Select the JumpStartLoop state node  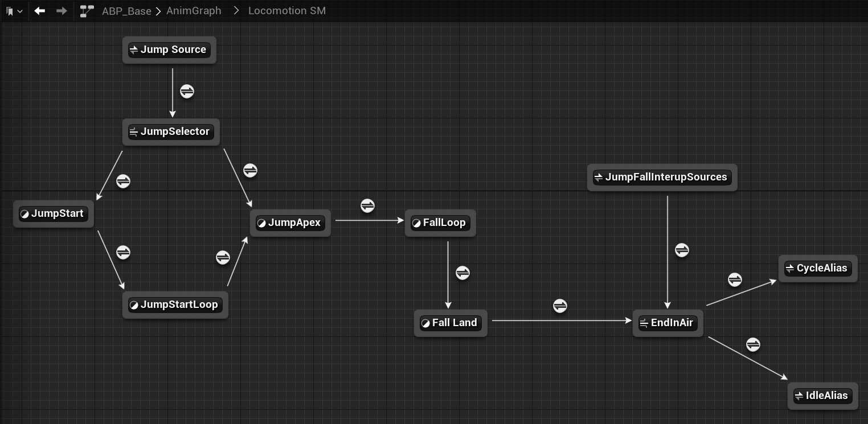tap(175, 304)
